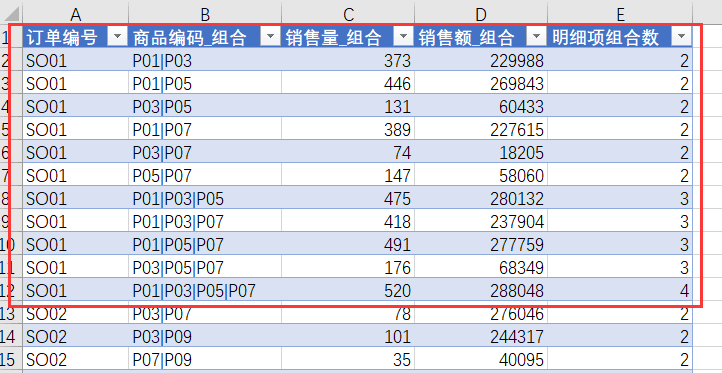Click the select-all corner of the sheet
This screenshot has height=373, width=722.
tap(11, 14)
